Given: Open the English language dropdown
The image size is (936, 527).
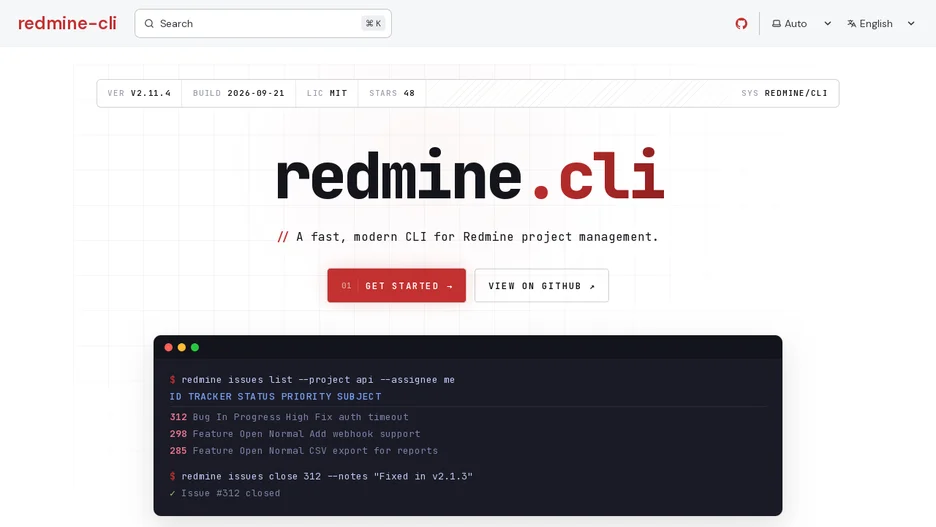Looking at the screenshot, I should pyautogui.click(x=880, y=23).
